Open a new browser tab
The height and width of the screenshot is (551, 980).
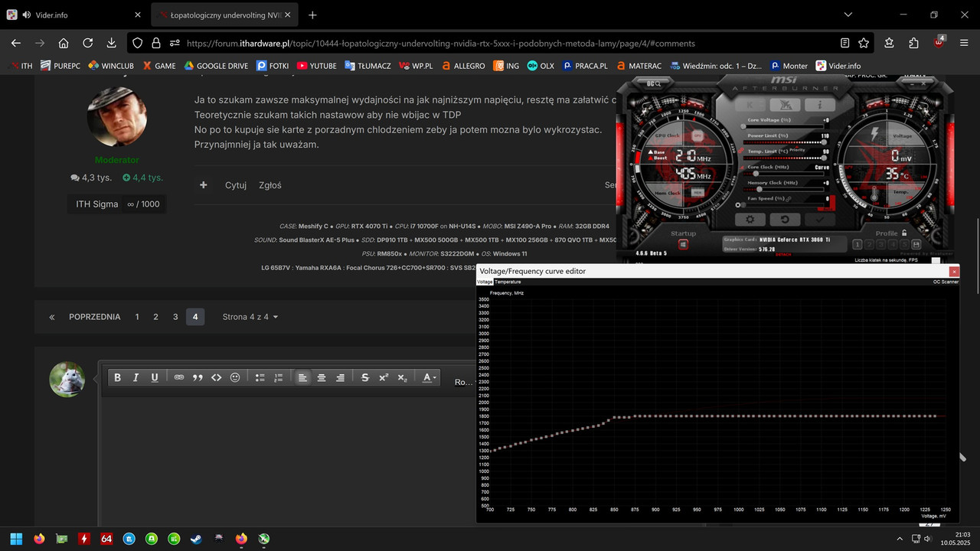[312, 15]
